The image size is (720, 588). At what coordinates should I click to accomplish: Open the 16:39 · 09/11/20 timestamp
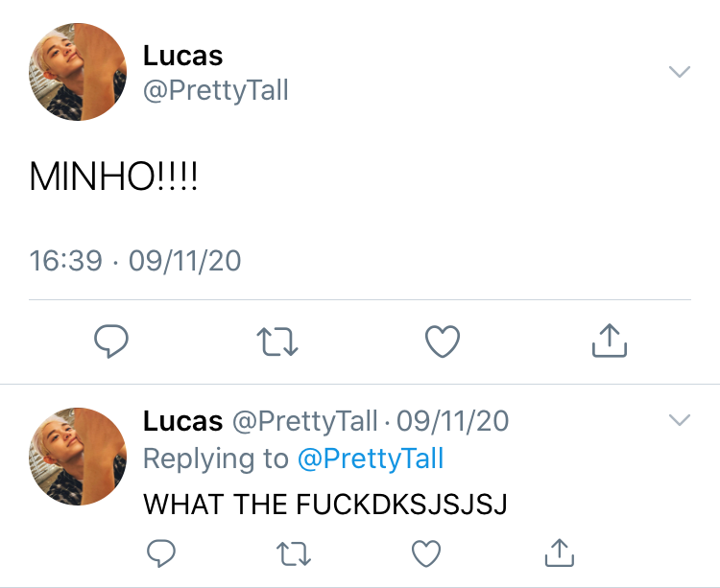pos(135,261)
